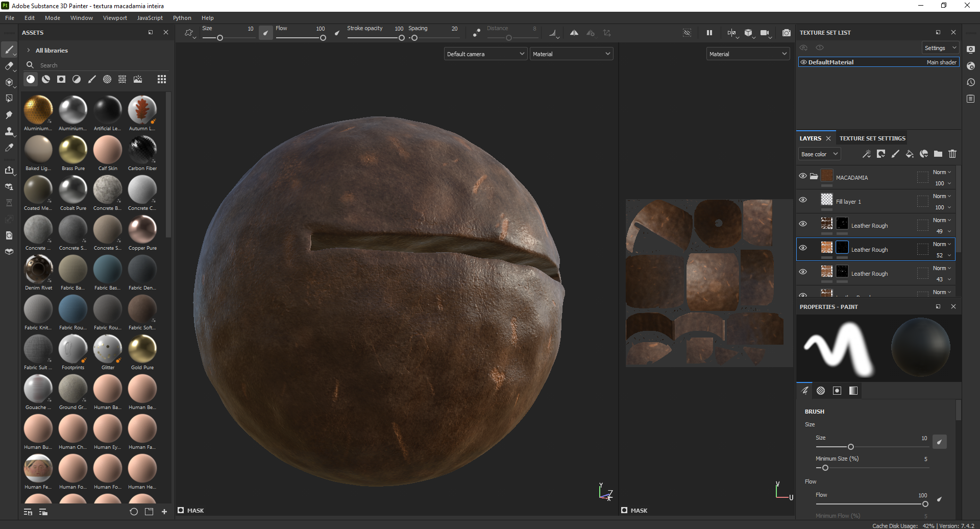The height and width of the screenshot is (529, 980).
Task: Pause rendering with the pause icon
Action: pos(709,33)
